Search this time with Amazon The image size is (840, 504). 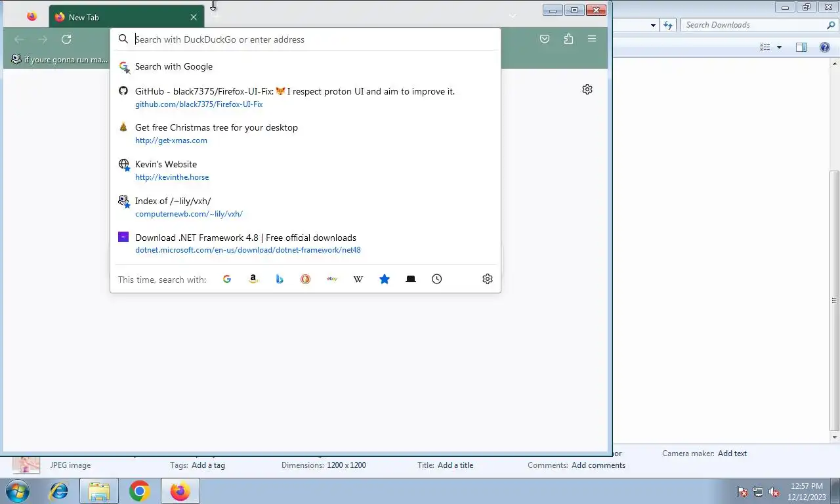coord(253,279)
